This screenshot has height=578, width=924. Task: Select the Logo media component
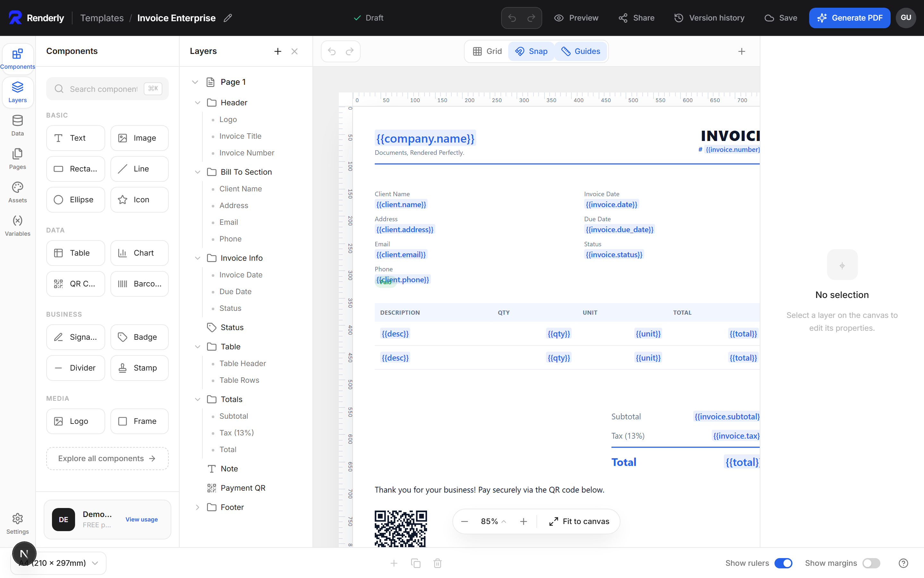coord(76,421)
